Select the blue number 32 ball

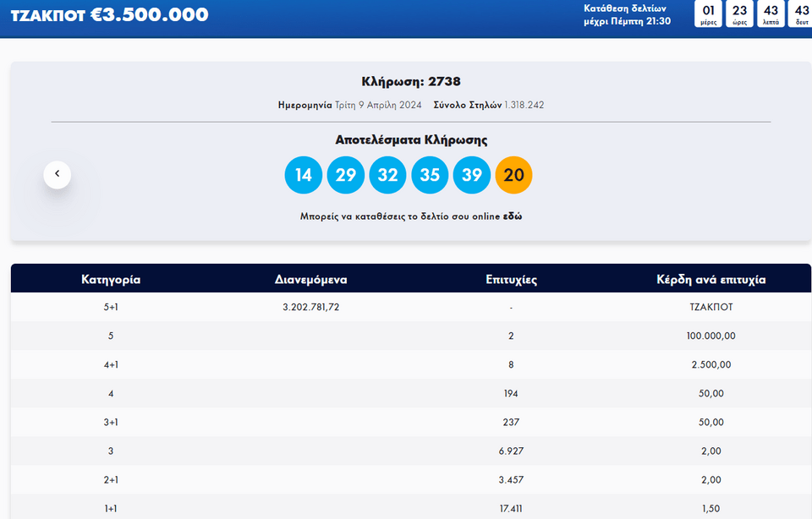tap(387, 175)
